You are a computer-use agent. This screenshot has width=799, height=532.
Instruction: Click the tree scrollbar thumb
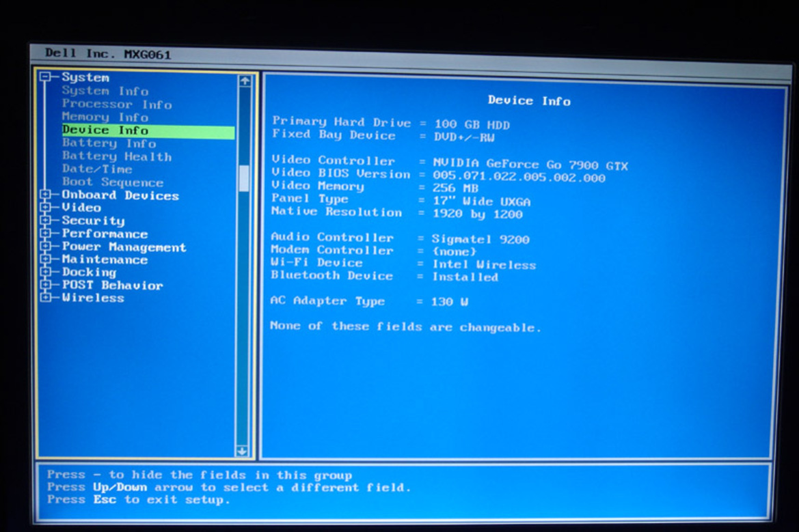tap(244, 179)
